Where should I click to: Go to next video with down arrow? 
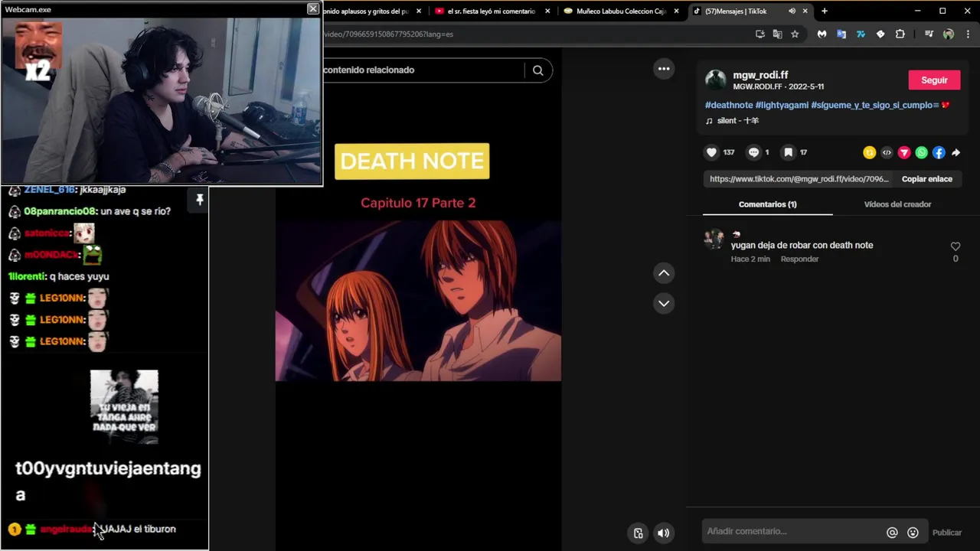click(664, 303)
